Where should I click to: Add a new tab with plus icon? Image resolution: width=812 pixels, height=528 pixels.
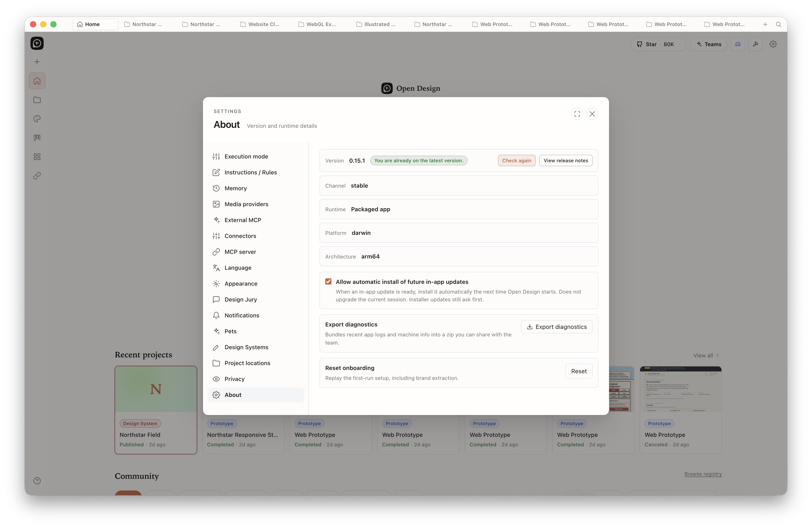click(765, 24)
